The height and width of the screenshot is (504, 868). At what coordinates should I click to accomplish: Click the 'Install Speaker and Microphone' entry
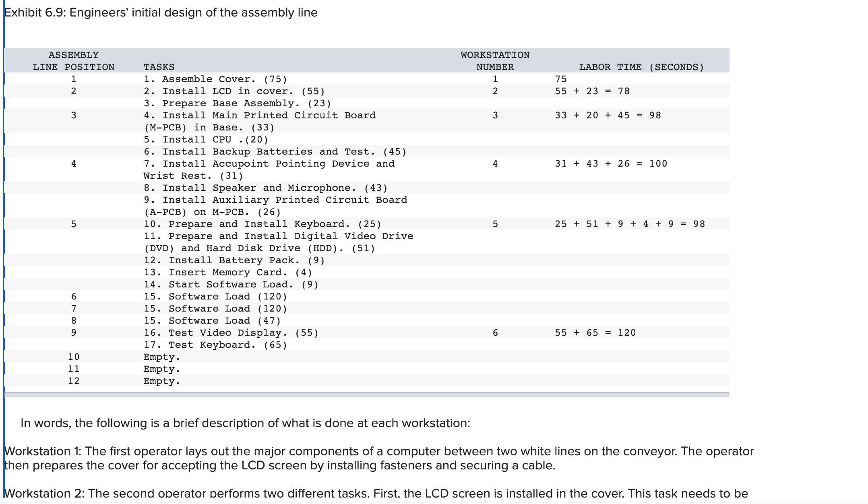[x=266, y=188]
